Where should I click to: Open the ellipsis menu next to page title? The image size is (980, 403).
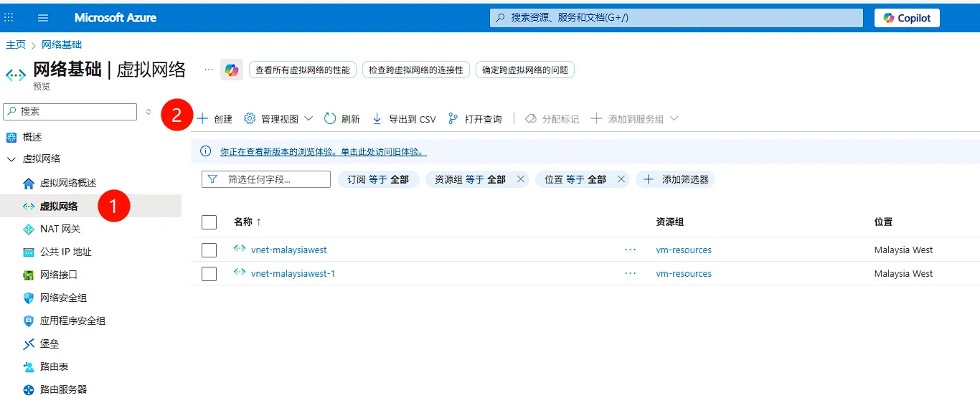click(209, 70)
